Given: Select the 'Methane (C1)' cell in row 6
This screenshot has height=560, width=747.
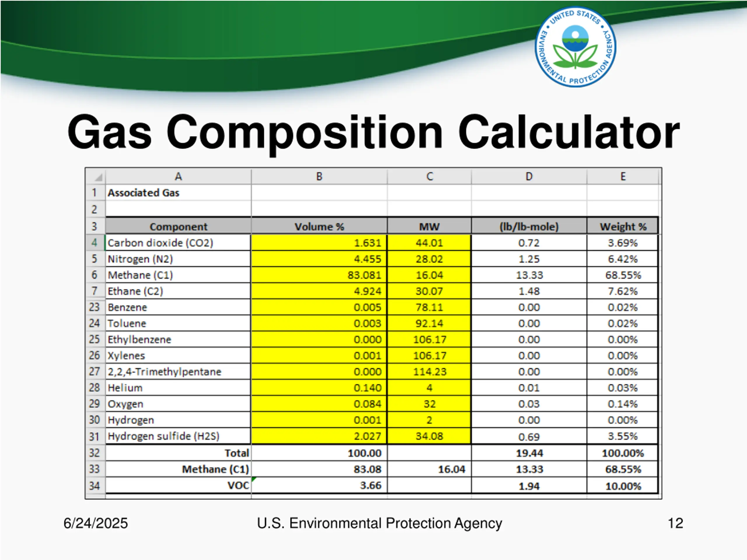Looking at the screenshot, I should 178,275.
